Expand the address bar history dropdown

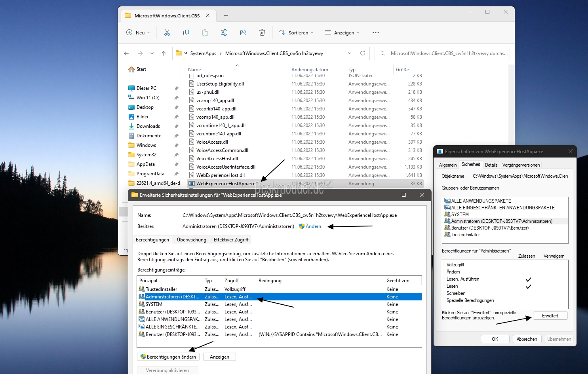click(x=350, y=53)
